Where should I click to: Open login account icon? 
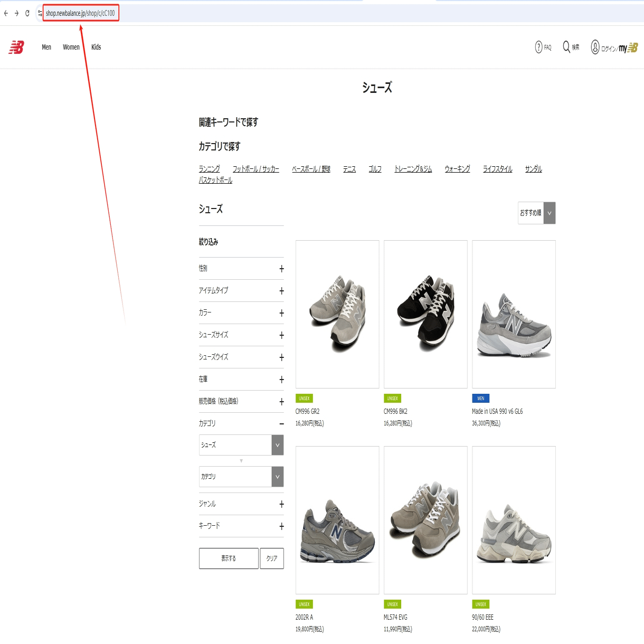[x=595, y=47]
